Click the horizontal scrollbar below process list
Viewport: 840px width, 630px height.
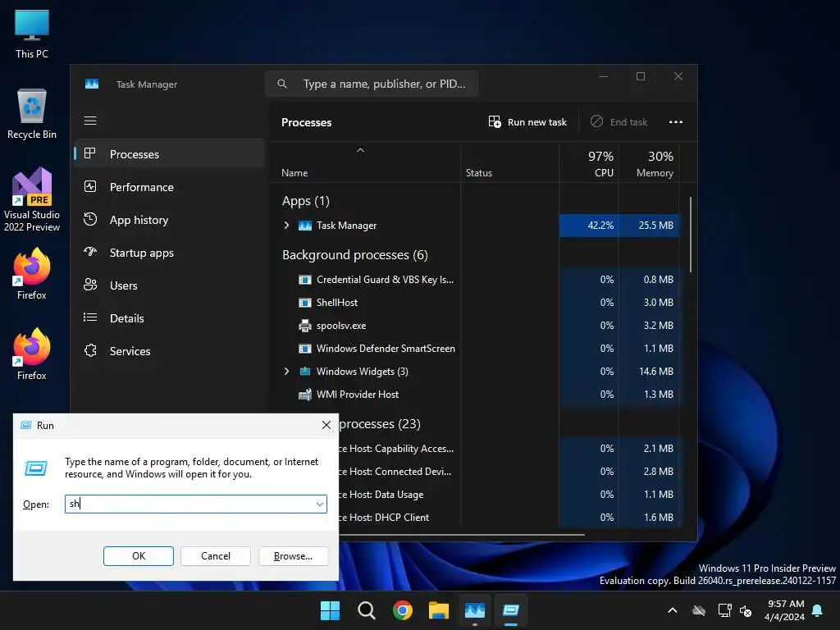[461, 534]
